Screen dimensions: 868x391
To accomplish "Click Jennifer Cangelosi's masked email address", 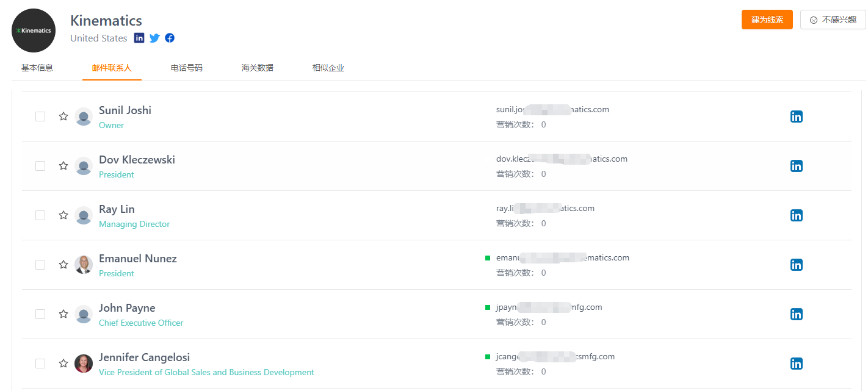I will (555, 357).
